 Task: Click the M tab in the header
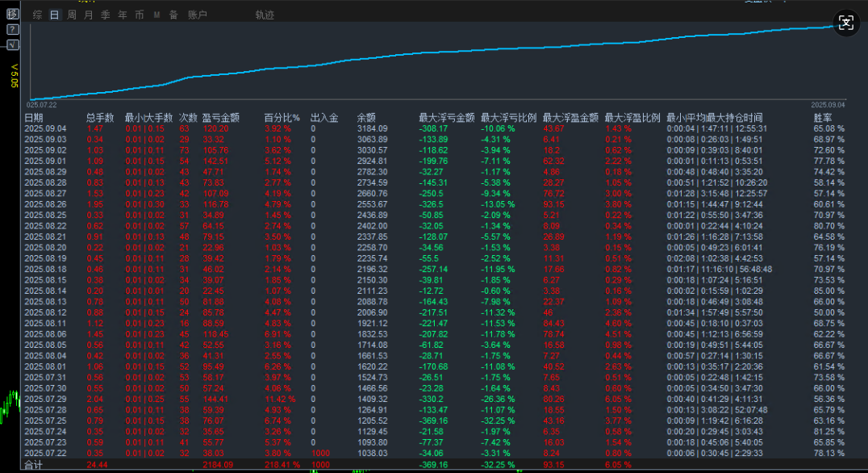tap(156, 15)
